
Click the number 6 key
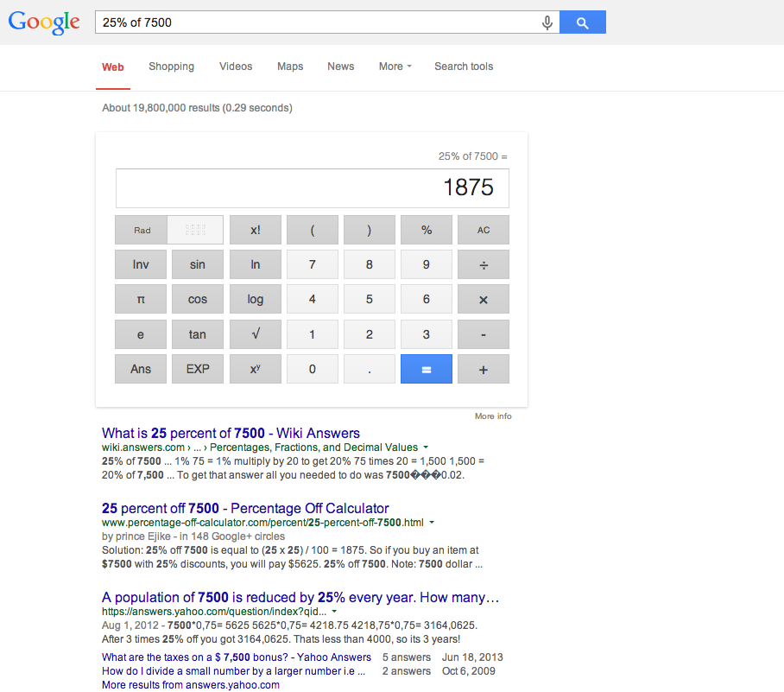click(427, 299)
